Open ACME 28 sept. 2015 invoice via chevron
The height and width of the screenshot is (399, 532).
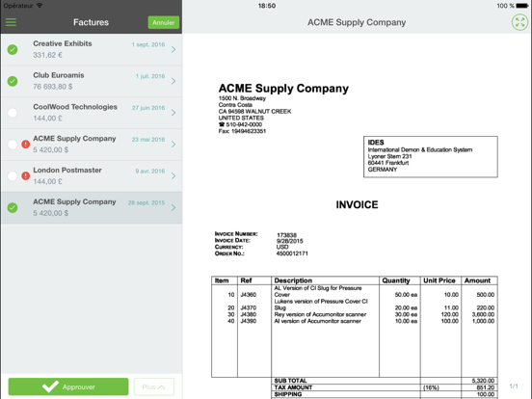173,207
